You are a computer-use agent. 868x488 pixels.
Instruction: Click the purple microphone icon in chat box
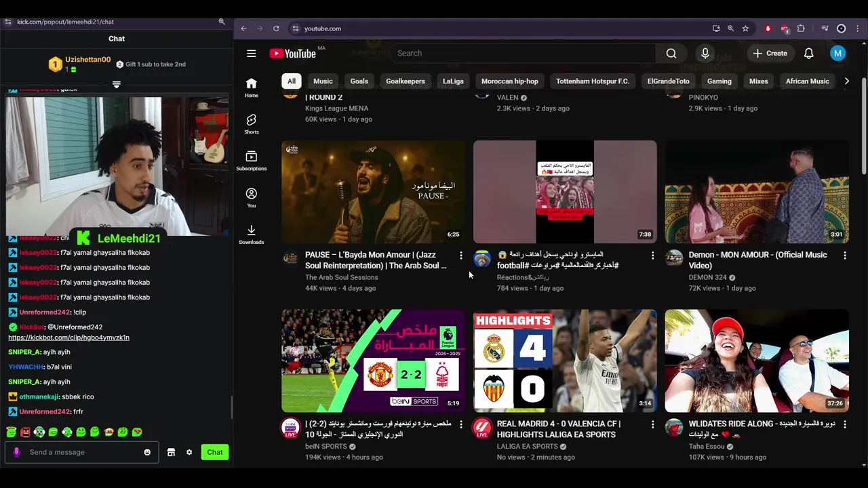(x=17, y=452)
